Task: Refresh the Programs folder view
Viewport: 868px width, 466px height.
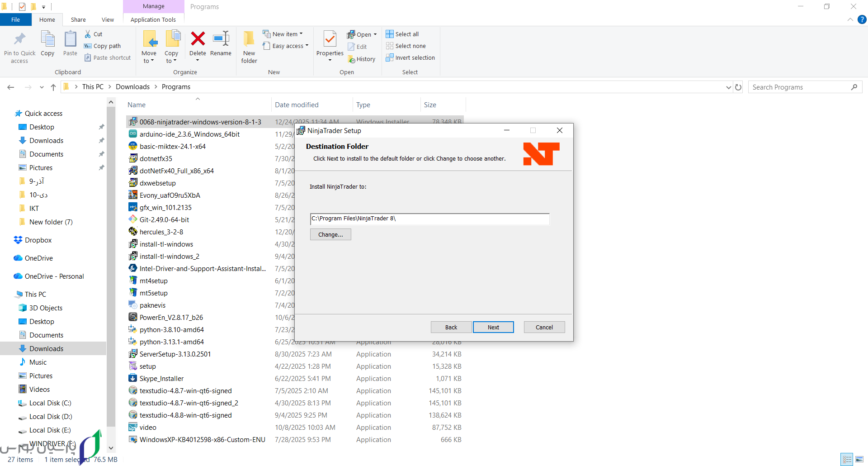Action: click(x=738, y=87)
